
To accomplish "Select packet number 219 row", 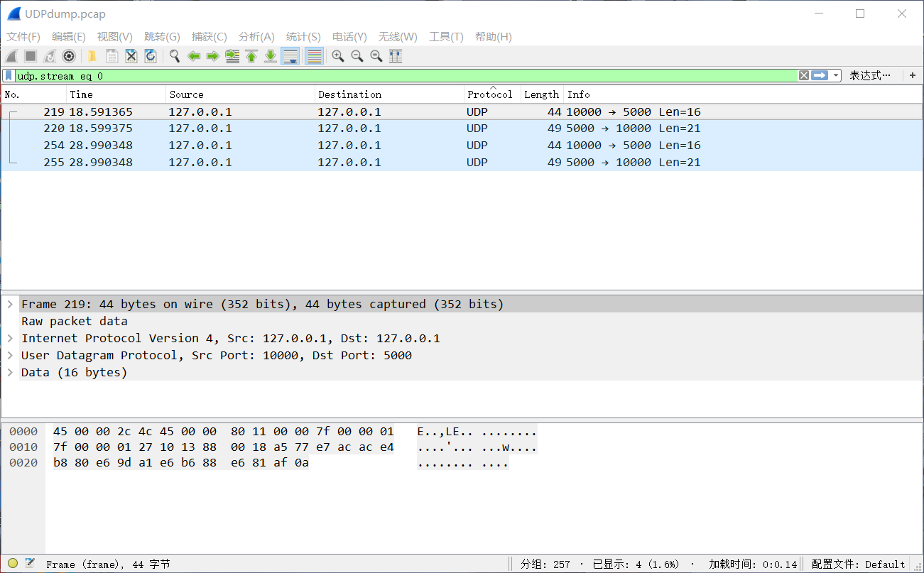I will click(x=462, y=111).
